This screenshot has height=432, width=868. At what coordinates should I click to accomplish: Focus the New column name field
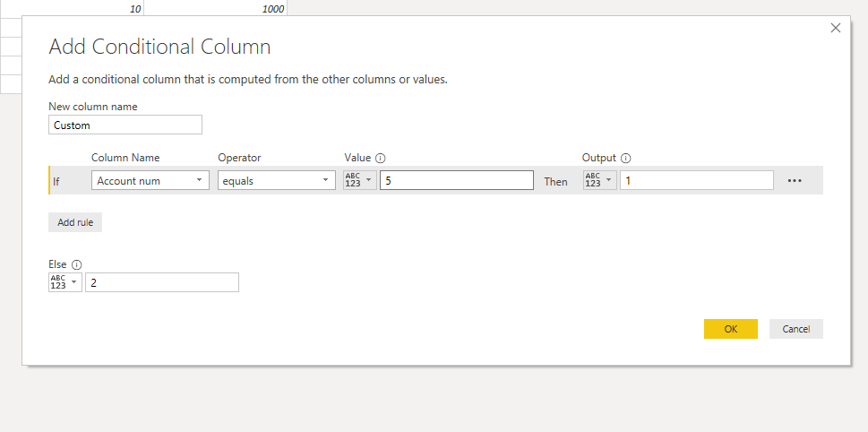click(125, 125)
